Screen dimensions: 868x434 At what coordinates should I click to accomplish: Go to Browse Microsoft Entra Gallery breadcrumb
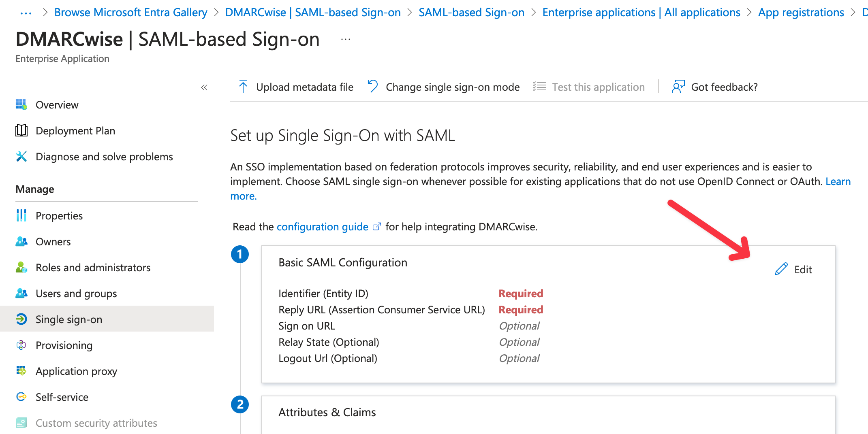point(131,13)
